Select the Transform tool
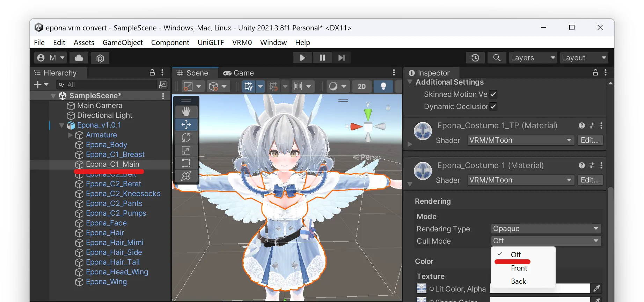 coord(186,176)
